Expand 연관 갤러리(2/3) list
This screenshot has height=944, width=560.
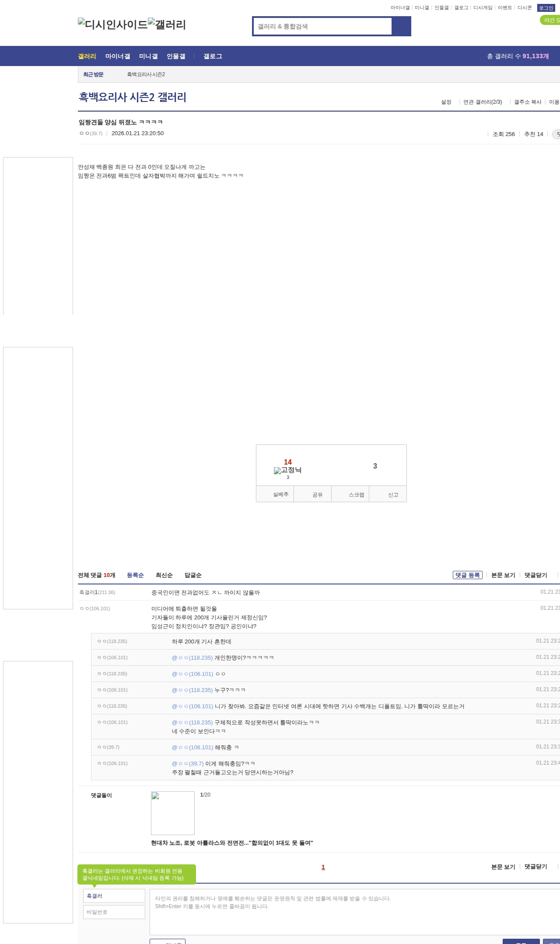pyautogui.click(x=483, y=102)
